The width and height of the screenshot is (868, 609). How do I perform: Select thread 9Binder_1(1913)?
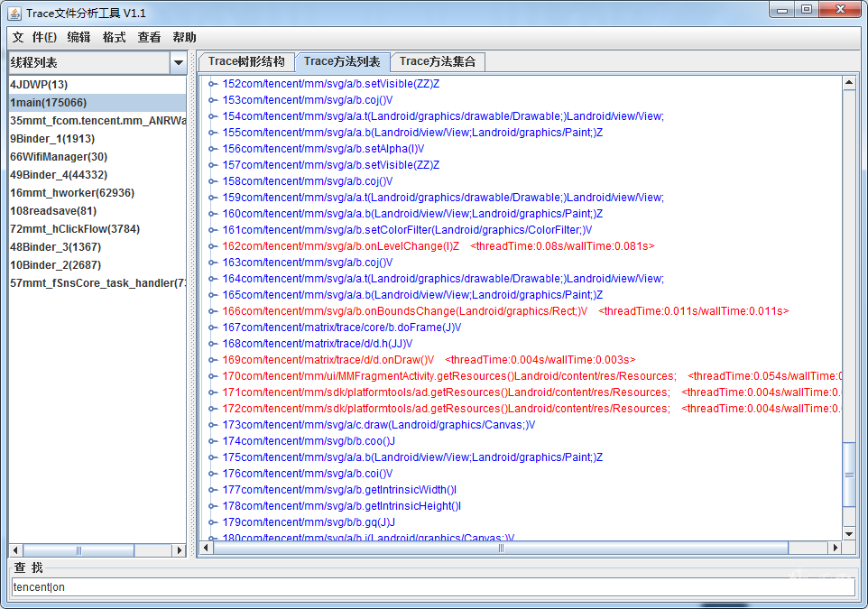(x=97, y=138)
